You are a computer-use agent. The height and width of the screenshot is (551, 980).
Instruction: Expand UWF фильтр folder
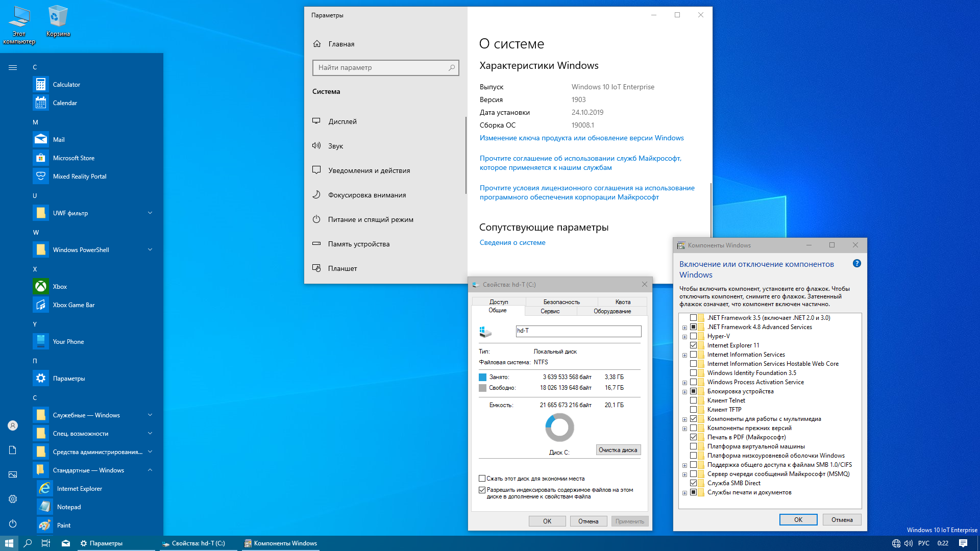point(150,213)
